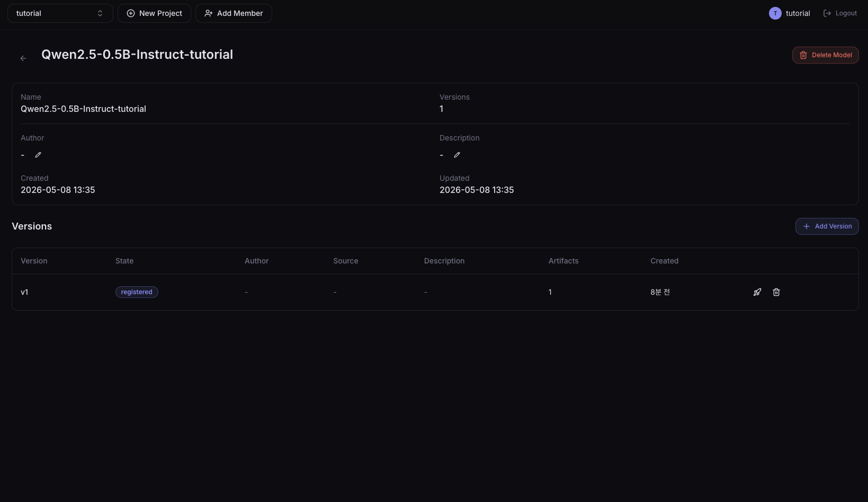Click the State column header
This screenshot has height=502, width=868.
[124, 261]
